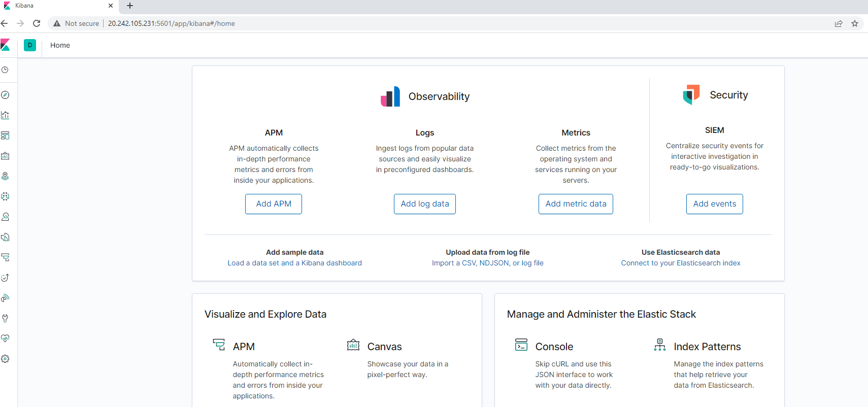Open Logs icon in left sidebar
Screen dimensions: 868x407
tap(5, 237)
